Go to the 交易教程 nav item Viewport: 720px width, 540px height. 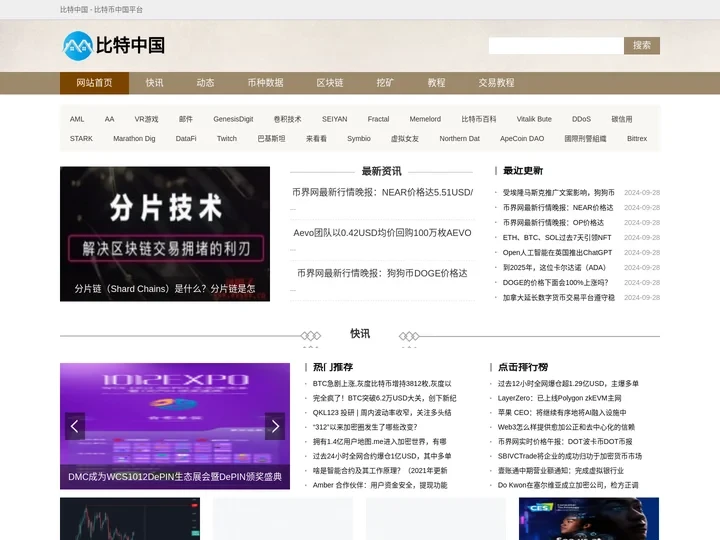point(496,83)
